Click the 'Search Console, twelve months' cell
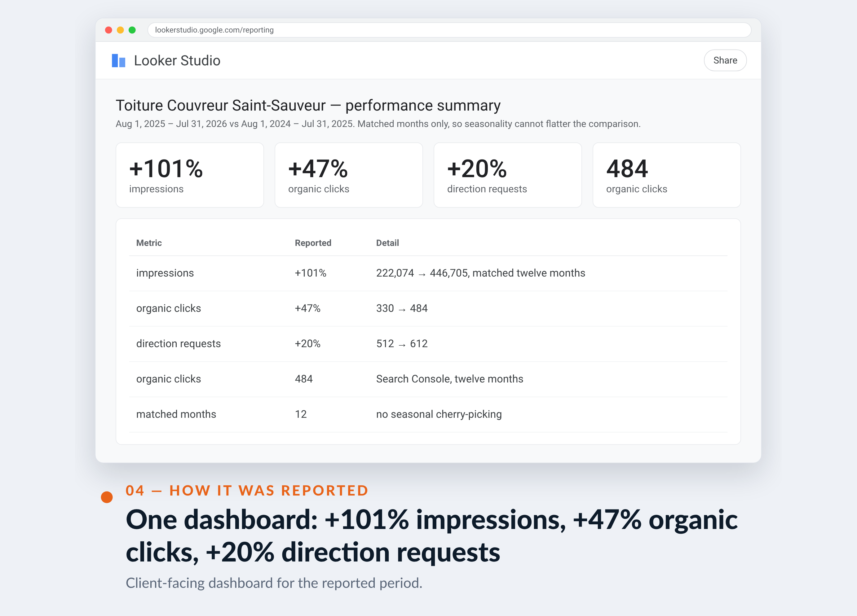The height and width of the screenshot is (616, 857). (450, 379)
